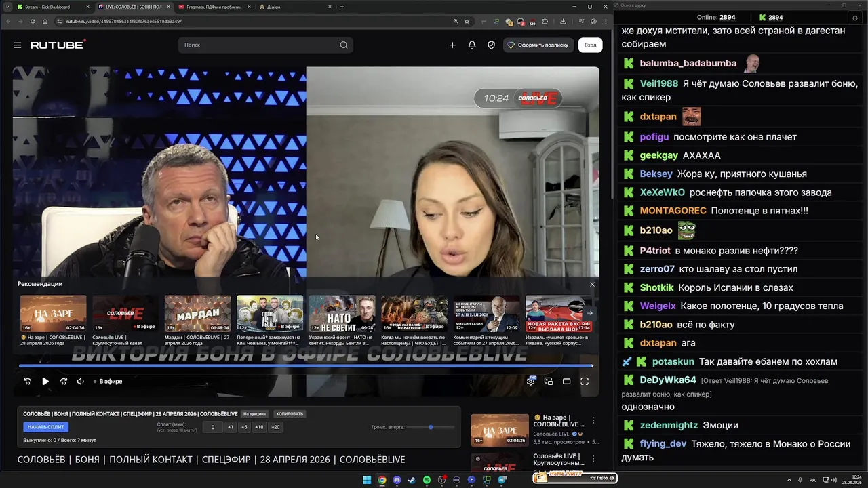Image resolution: width=868 pixels, height=488 pixels.
Task: Open the НАТО не светит recommendation thumbnail
Action: [x=342, y=313]
